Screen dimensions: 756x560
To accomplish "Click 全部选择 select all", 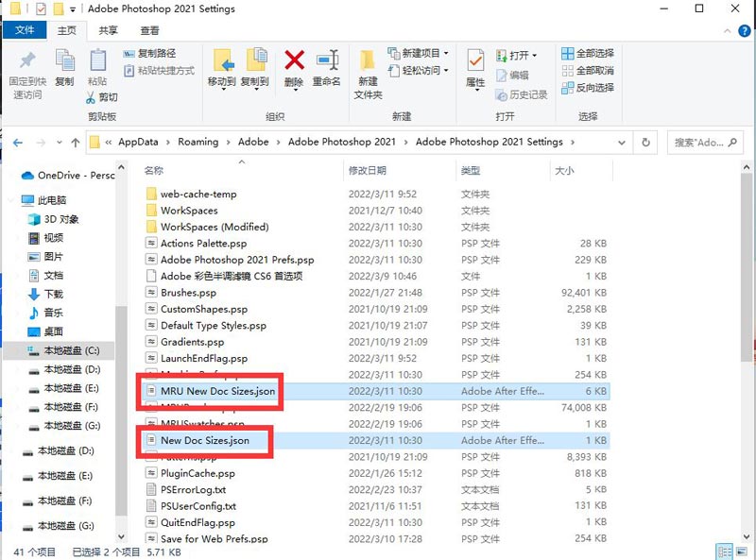I will pos(588,54).
